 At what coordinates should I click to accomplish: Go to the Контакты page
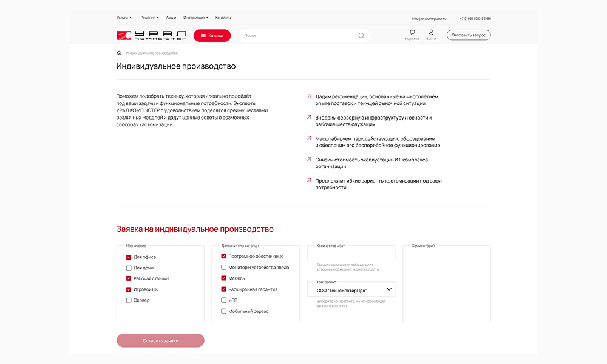223,18
